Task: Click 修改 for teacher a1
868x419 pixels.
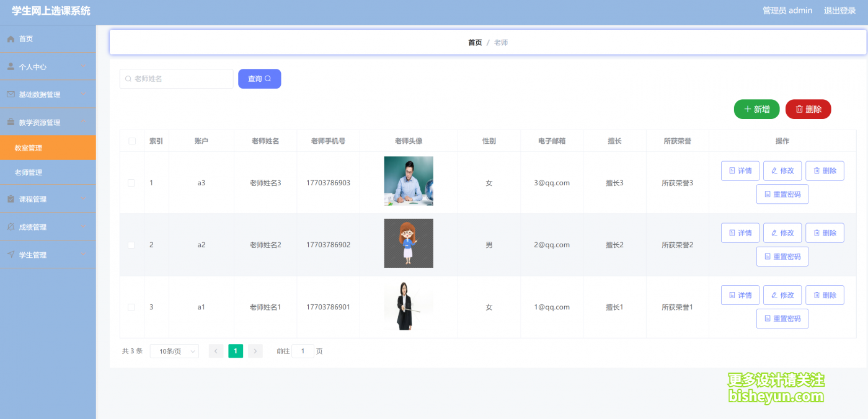Action: pos(782,295)
